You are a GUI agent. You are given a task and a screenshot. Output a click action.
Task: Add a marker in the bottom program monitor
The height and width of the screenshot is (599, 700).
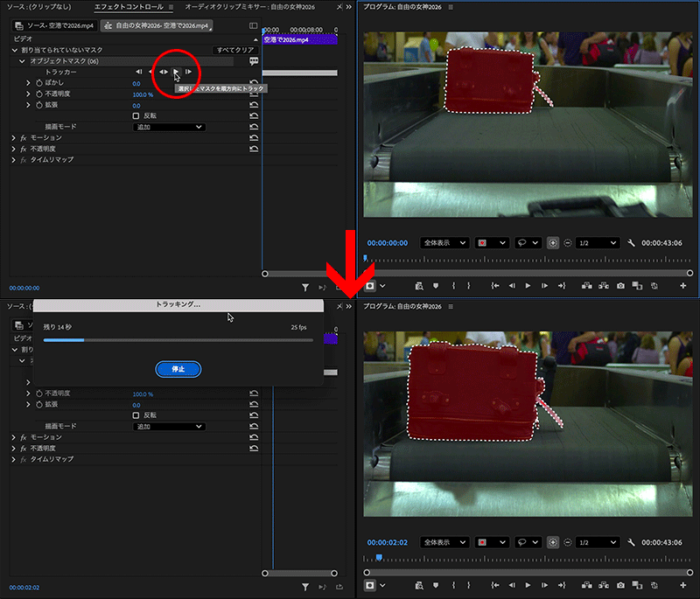434,585
